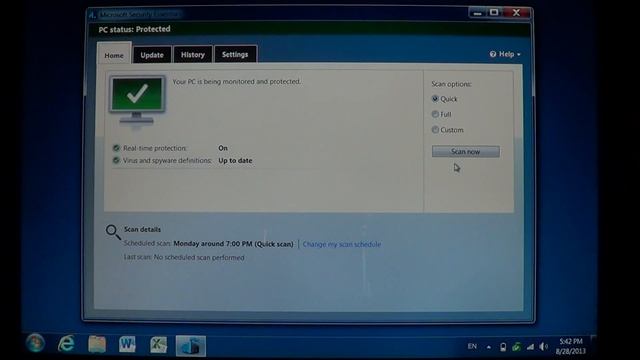Open the Windows Start menu
Screen dimensions: 640x360
36,343
